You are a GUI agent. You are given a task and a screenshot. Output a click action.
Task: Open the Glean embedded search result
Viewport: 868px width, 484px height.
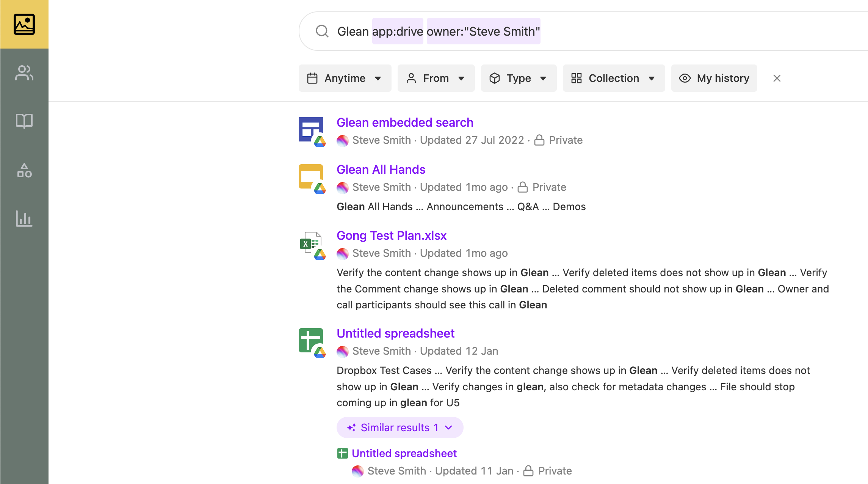pyautogui.click(x=405, y=123)
